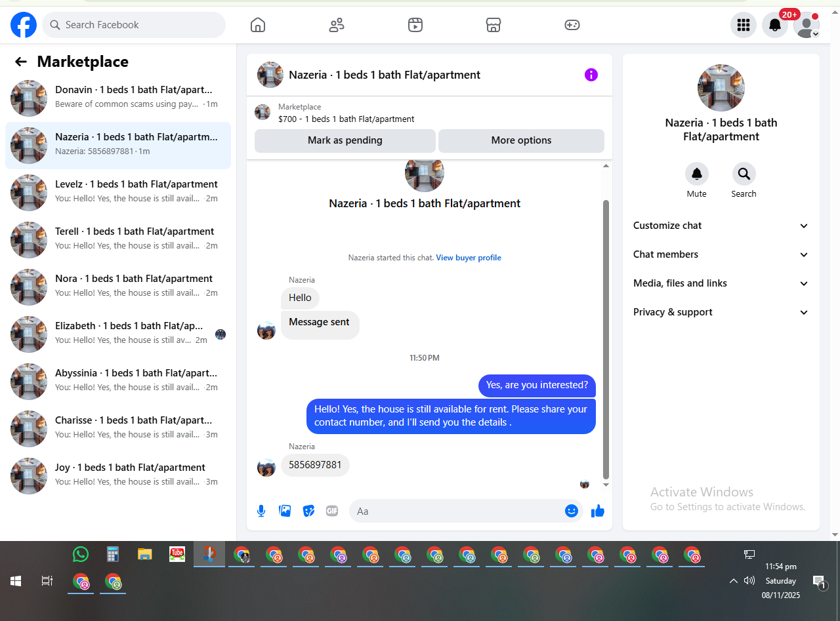Screen dimensions: 840x621
Task: Open the Levelz conversation
Action: coord(118,193)
